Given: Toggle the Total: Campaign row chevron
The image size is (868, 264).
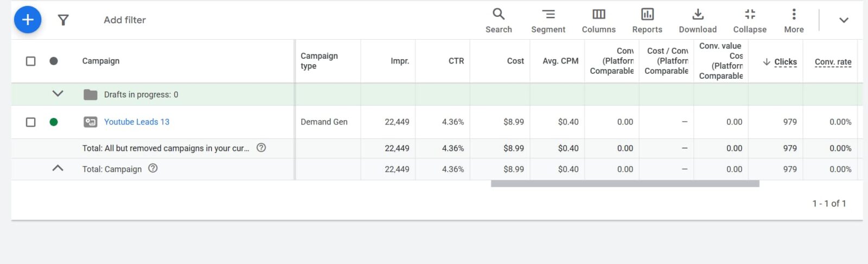Looking at the screenshot, I should [58, 168].
